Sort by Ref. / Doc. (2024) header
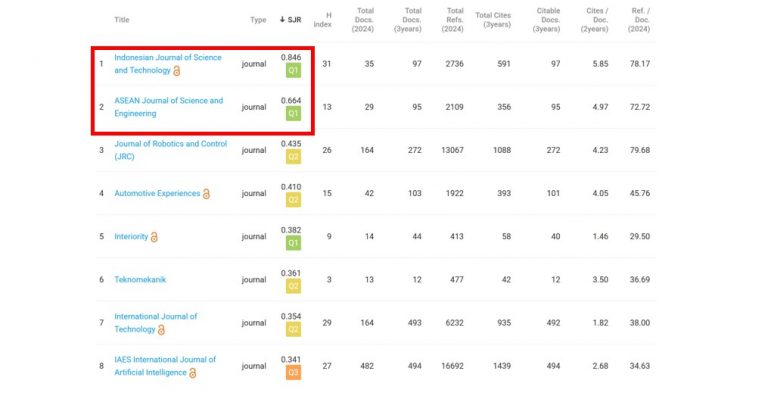768x399 pixels. tap(639, 20)
